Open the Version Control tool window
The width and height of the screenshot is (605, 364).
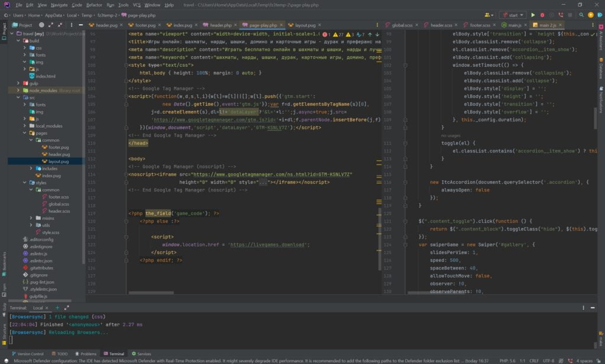(x=31, y=353)
